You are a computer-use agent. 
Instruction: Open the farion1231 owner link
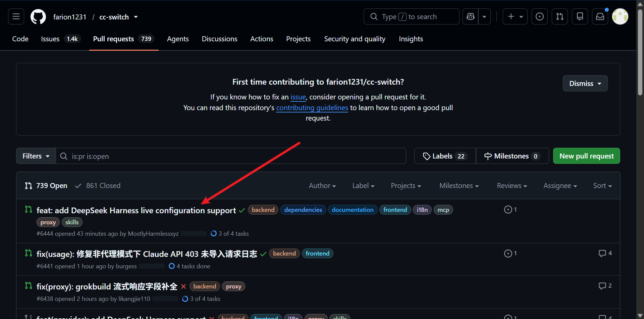click(x=70, y=17)
